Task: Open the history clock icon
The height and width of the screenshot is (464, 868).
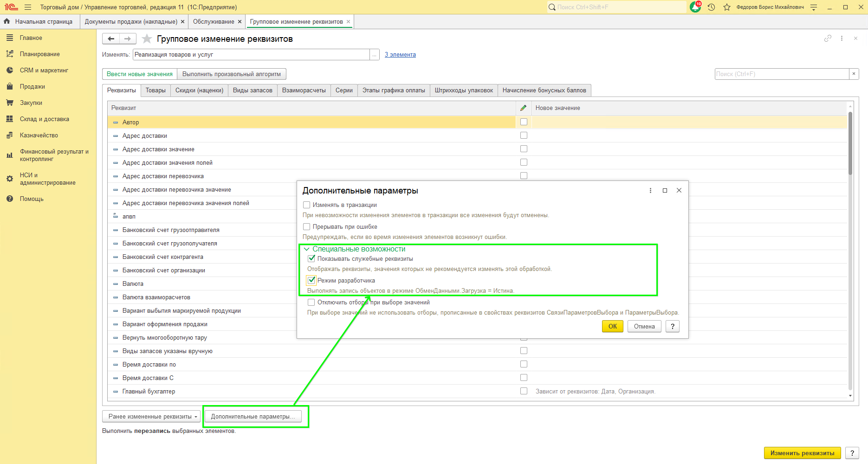Action: point(711,7)
